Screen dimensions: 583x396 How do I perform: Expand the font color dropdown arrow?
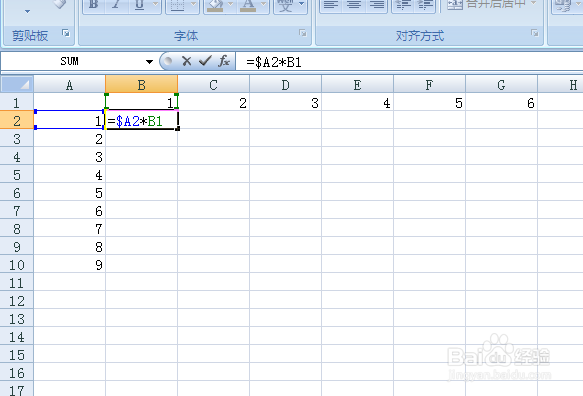click(263, 4)
